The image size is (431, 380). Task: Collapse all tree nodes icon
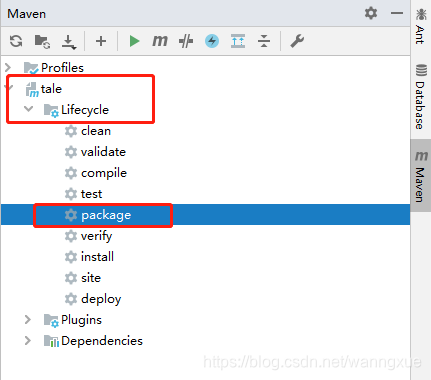click(264, 41)
